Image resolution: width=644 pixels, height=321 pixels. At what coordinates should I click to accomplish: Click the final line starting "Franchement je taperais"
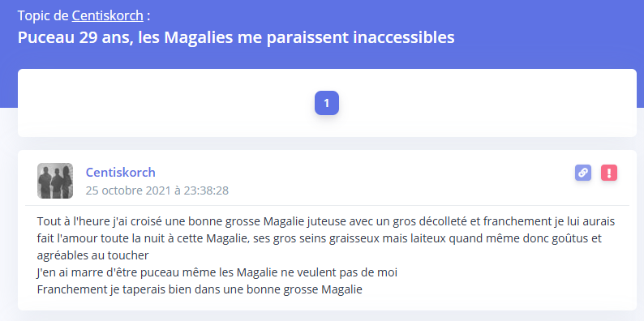pos(200,289)
